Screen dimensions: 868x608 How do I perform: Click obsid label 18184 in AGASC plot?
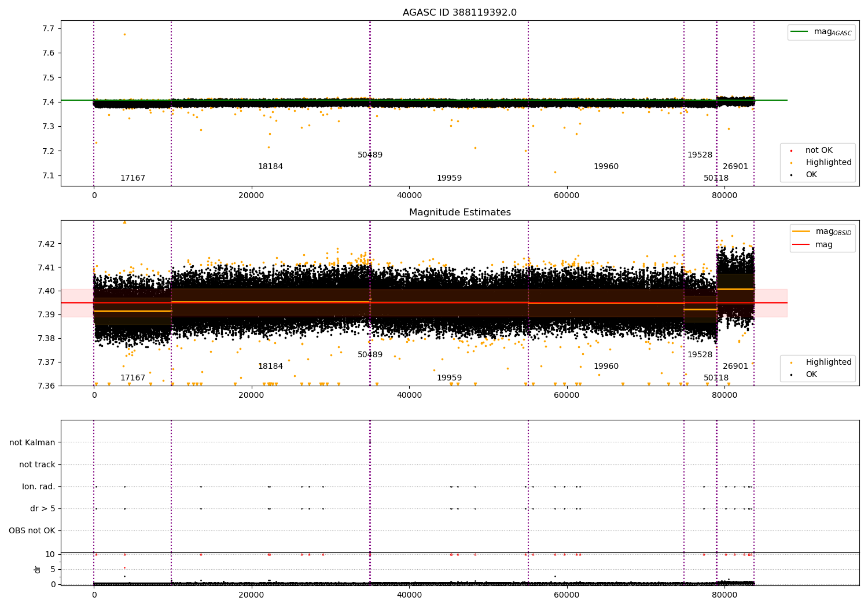[x=270, y=167]
